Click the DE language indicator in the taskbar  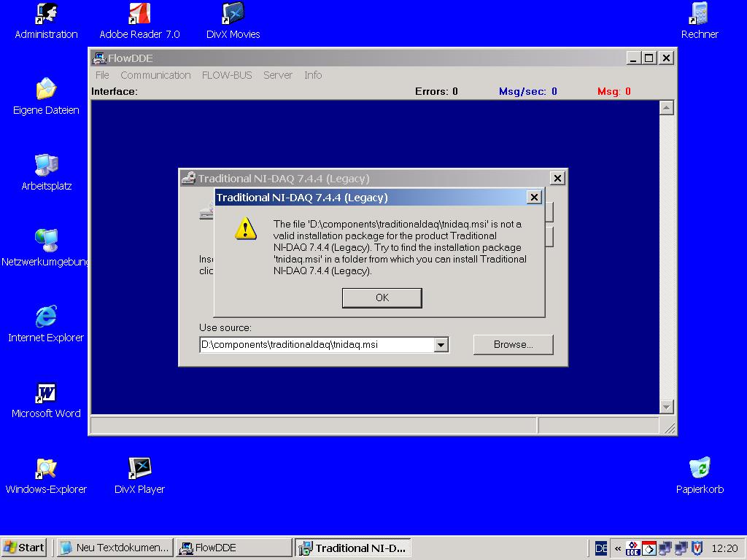tap(601, 548)
